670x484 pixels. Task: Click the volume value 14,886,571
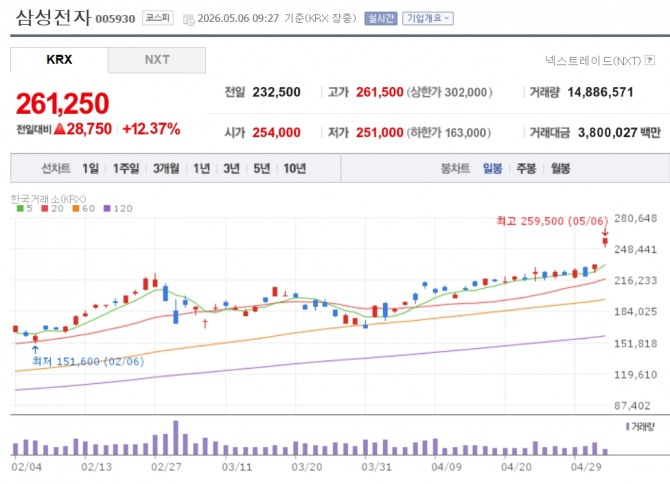tap(600, 92)
